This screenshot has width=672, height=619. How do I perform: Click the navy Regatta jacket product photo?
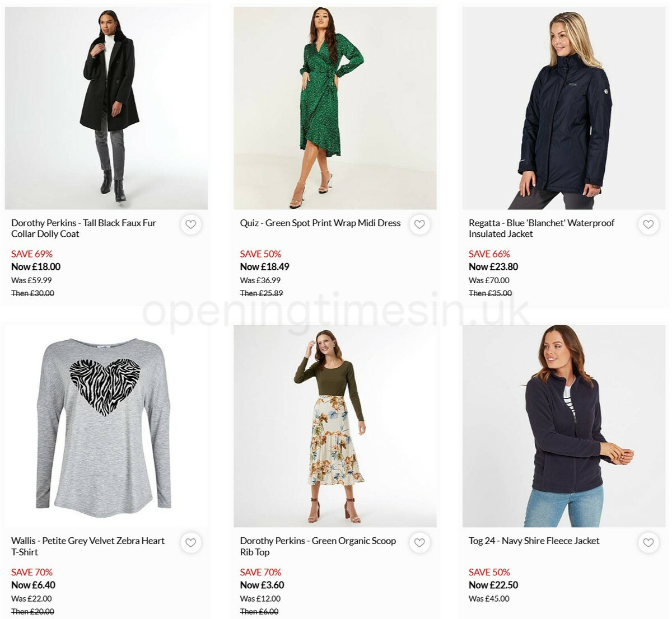(x=563, y=106)
